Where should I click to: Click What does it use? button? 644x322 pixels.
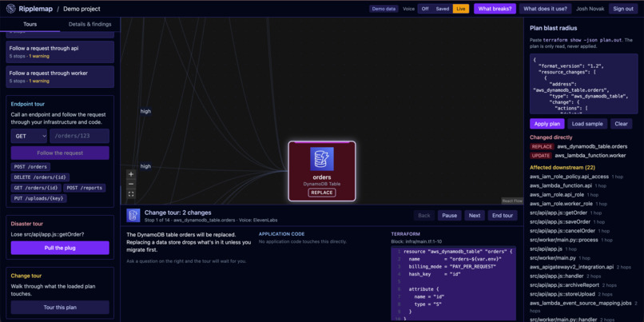(545, 9)
